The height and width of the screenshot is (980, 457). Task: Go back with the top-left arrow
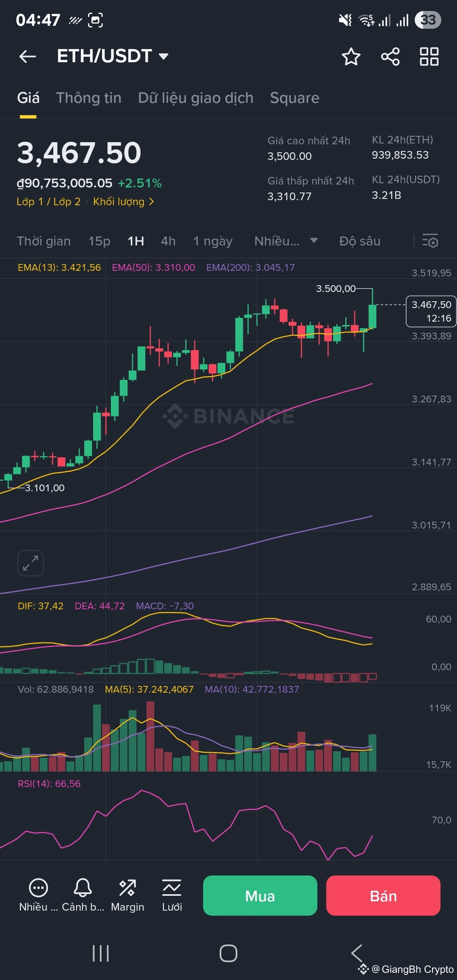point(28,56)
